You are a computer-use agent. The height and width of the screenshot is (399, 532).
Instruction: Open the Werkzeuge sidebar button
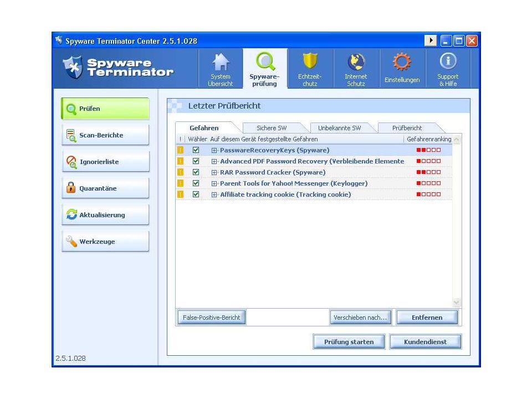coord(105,241)
